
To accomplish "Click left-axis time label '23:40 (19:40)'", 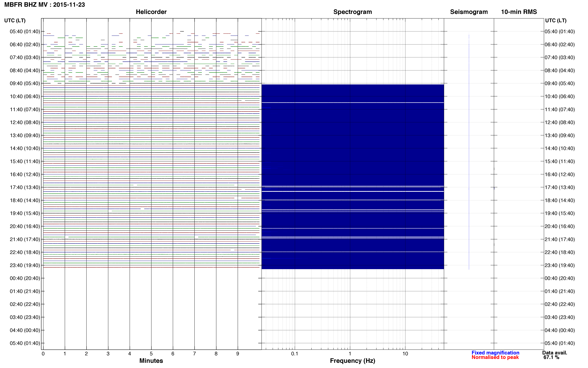I will tap(25, 265).
